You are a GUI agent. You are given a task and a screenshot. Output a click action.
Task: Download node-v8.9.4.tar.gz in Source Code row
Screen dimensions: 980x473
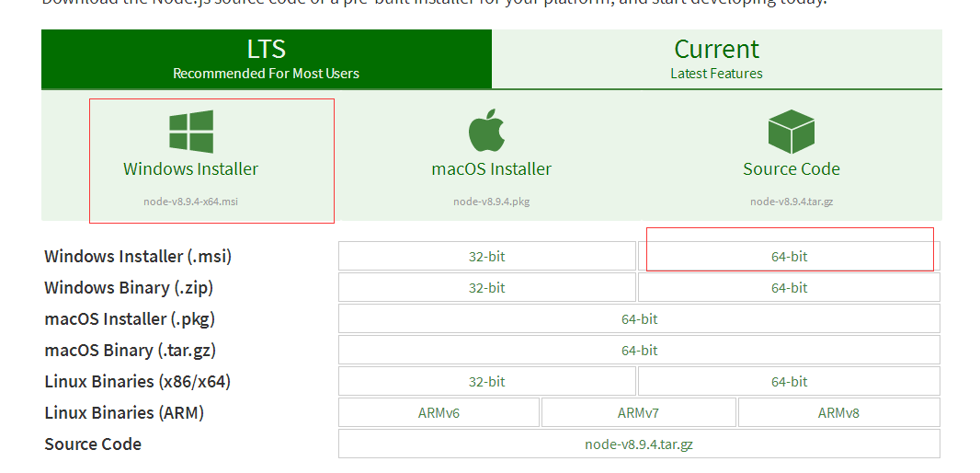[639, 444]
